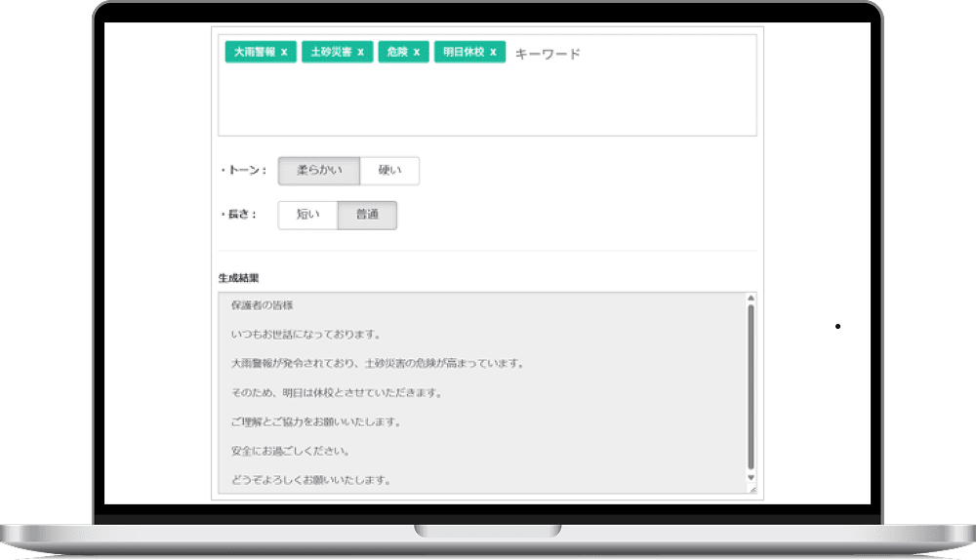This screenshot has width=976, height=560.
Task: Click the 生成結果 heading
Action: tap(238, 278)
